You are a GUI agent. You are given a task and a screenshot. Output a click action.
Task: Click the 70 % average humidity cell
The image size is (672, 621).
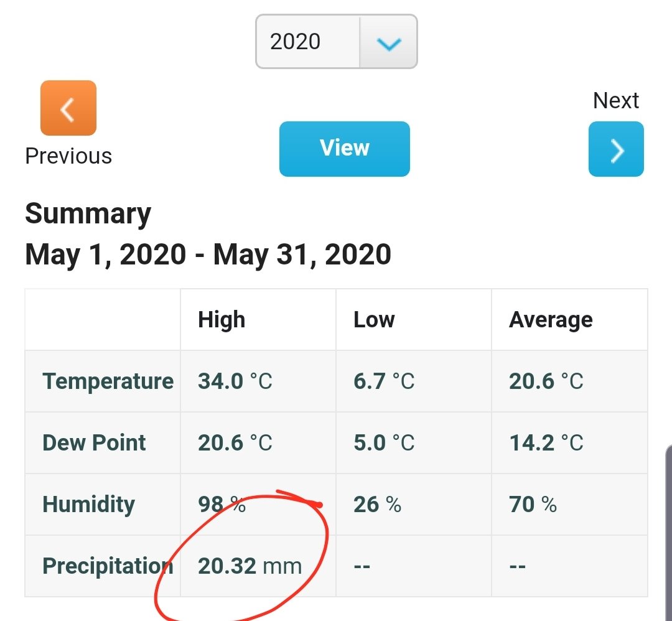click(x=533, y=505)
